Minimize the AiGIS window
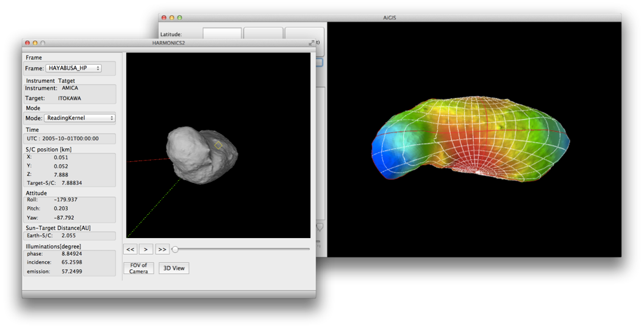This screenshot has width=644, height=329. tap(171, 18)
